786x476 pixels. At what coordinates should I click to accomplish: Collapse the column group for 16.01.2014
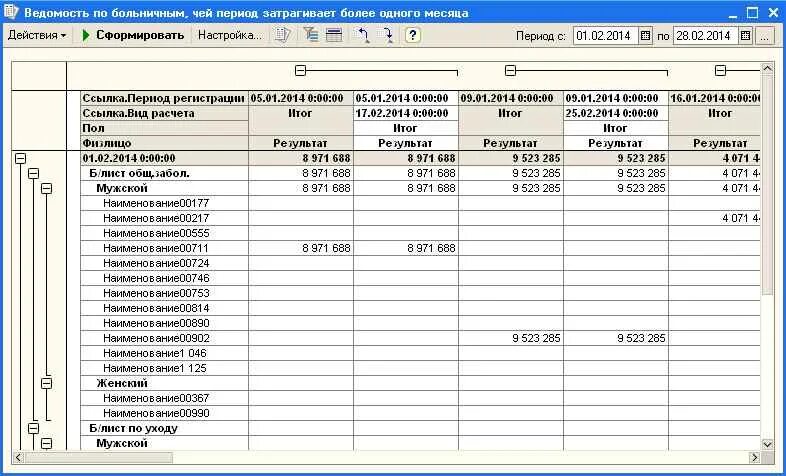point(720,71)
